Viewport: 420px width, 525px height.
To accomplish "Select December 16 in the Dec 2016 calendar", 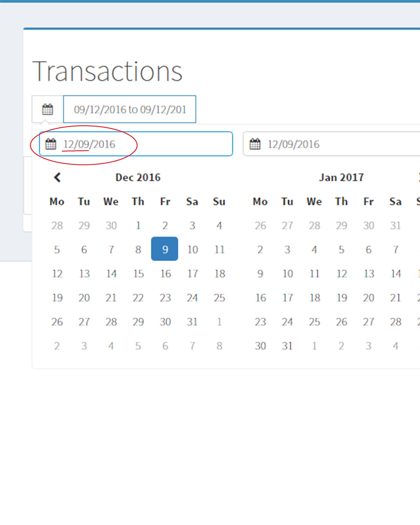I will pos(165,274).
